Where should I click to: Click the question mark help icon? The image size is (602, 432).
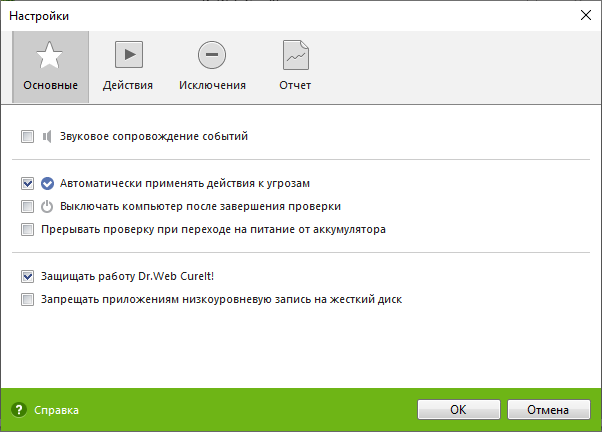click(19, 410)
